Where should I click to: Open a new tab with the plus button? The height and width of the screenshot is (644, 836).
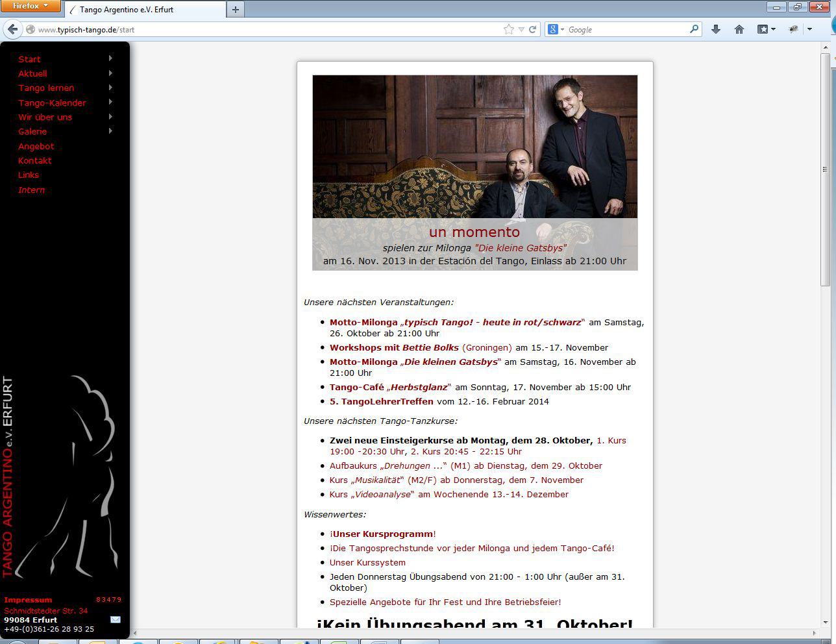[x=236, y=9]
